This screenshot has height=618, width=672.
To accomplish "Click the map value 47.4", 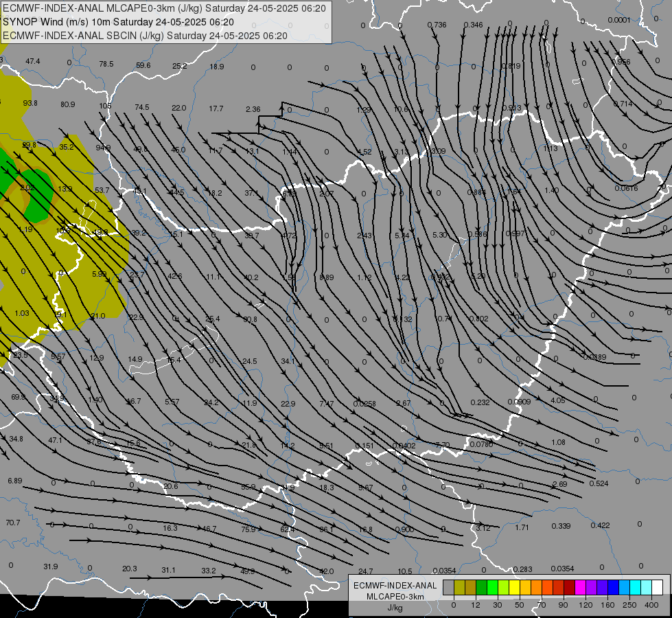I will click(x=32, y=61).
